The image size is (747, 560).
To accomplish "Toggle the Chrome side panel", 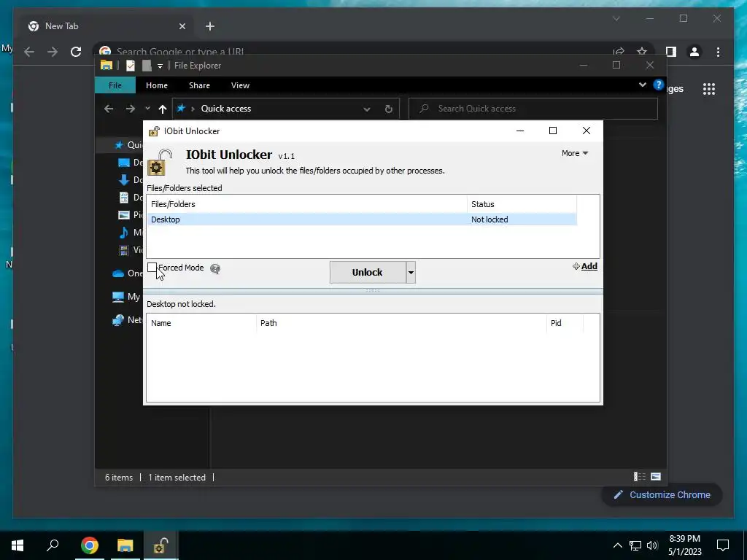I will [671, 52].
